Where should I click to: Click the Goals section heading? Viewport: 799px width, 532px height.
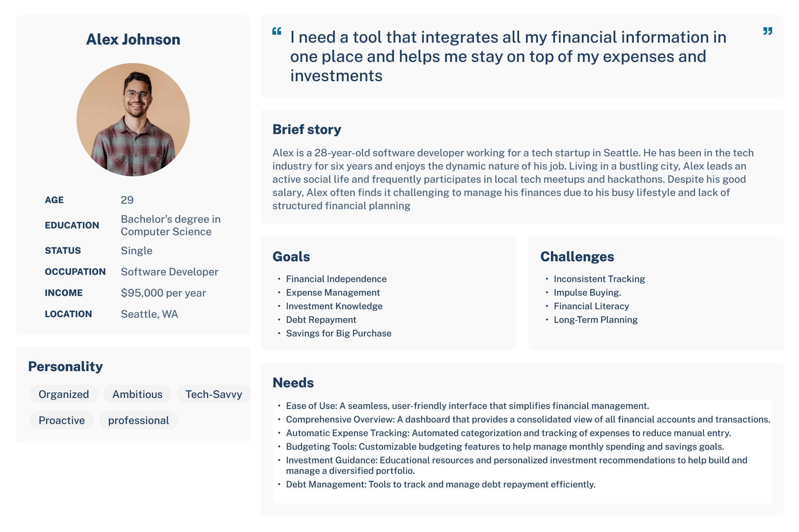pyautogui.click(x=291, y=257)
